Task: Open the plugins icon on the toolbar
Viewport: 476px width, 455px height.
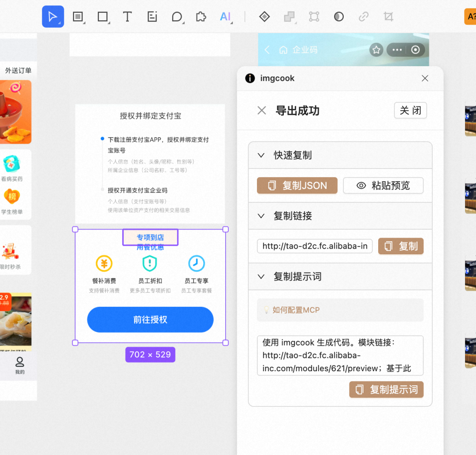Action: pyautogui.click(x=200, y=17)
